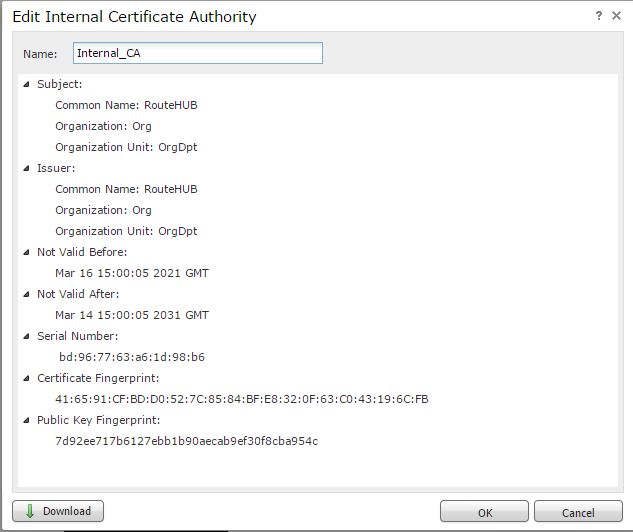Click the Public Key Fingerprint: label
This screenshot has width=633, height=532.
point(99,420)
